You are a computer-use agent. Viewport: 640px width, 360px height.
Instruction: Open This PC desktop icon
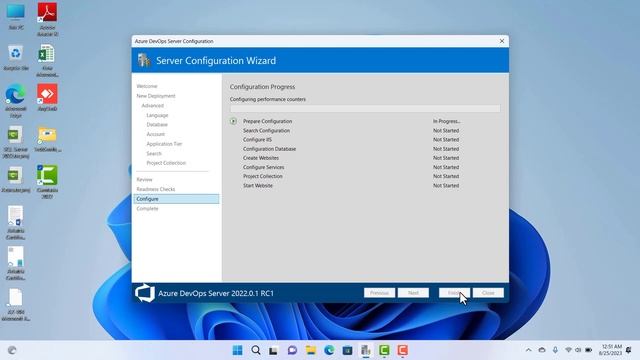(x=16, y=17)
